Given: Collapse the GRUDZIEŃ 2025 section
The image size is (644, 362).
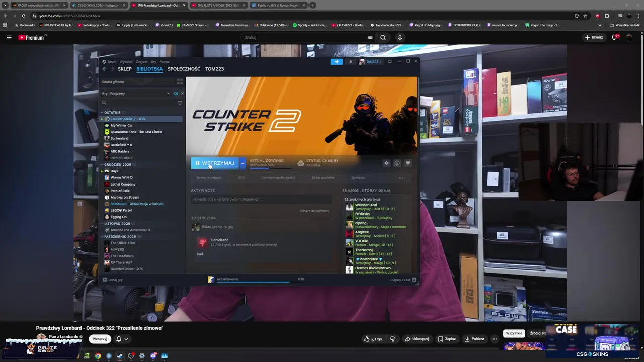Looking at the screenshot, I should tap(117, 164).
